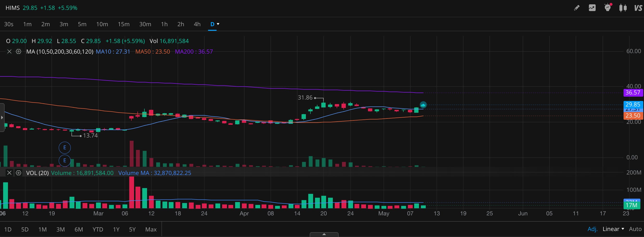Click the 60.00 label on price axis
644x237 pixels.
tap(633, 51)
